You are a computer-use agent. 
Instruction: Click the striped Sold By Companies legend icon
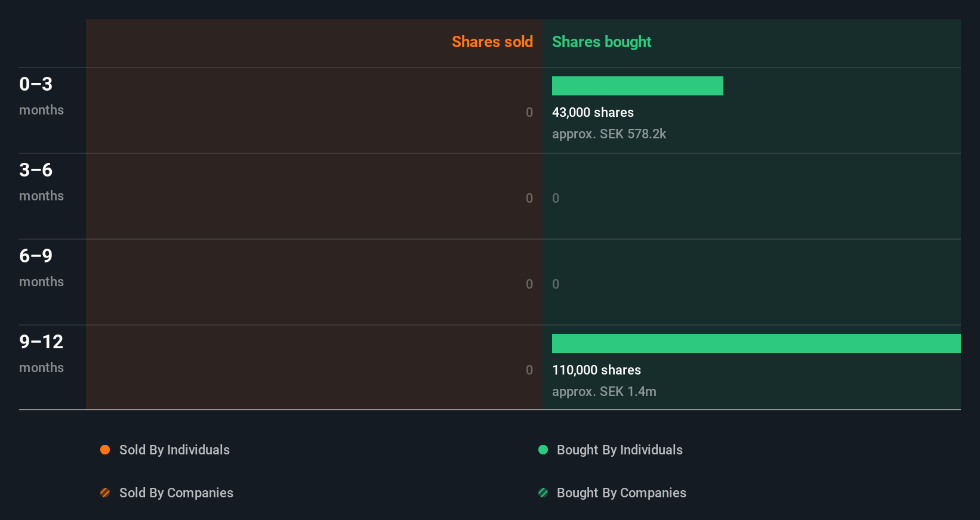[105, 493]
